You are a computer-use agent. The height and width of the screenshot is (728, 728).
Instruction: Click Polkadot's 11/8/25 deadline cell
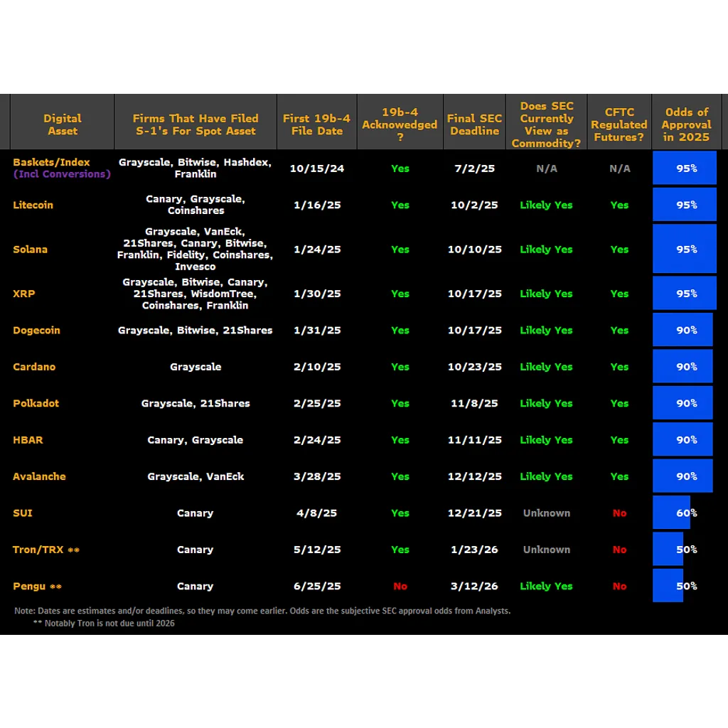pos(474,403)
